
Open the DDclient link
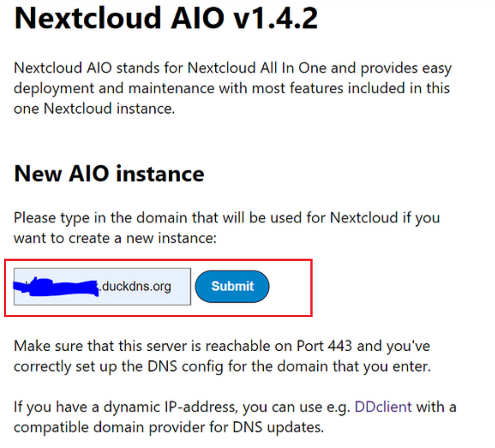point(383,407)
